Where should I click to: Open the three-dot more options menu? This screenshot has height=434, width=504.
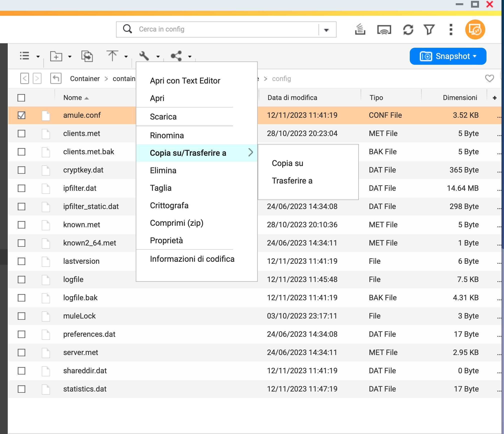[451, 30]
